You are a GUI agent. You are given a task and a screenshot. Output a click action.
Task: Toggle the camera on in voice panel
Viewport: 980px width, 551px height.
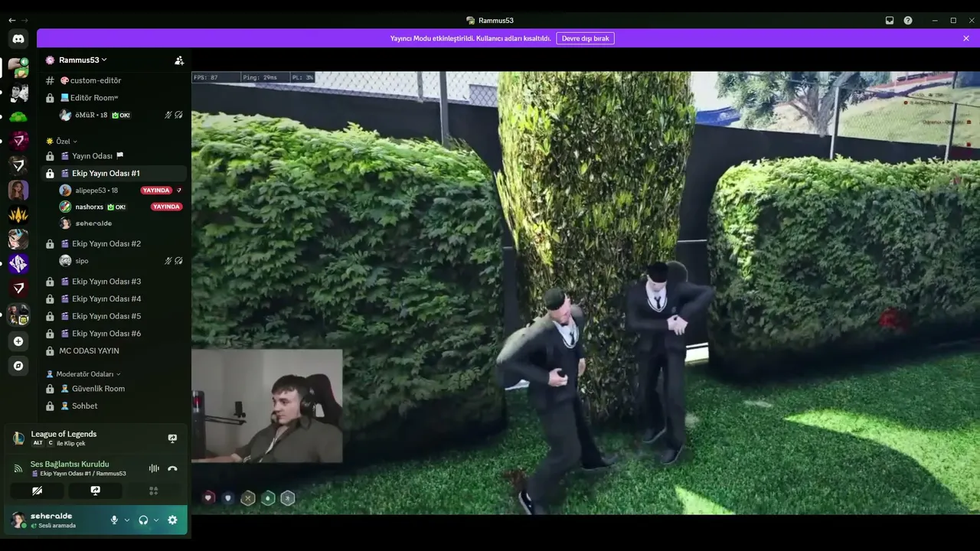[37, 491]
